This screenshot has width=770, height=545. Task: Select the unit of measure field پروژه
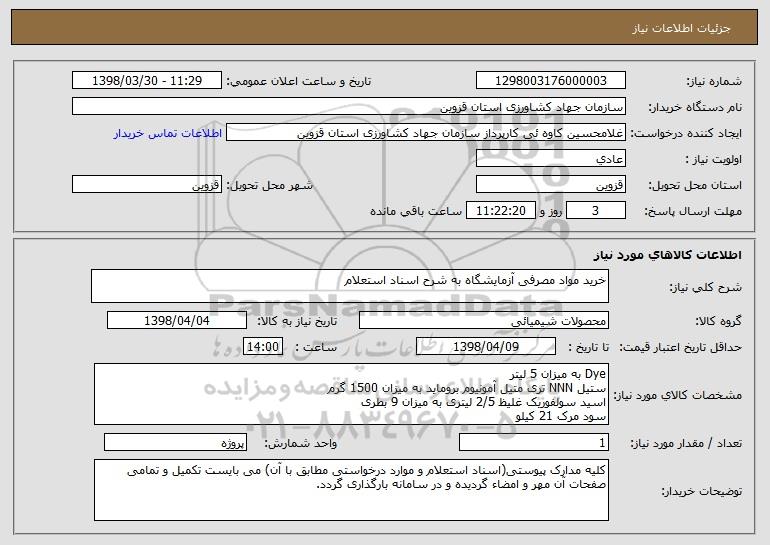pos(175,443)
